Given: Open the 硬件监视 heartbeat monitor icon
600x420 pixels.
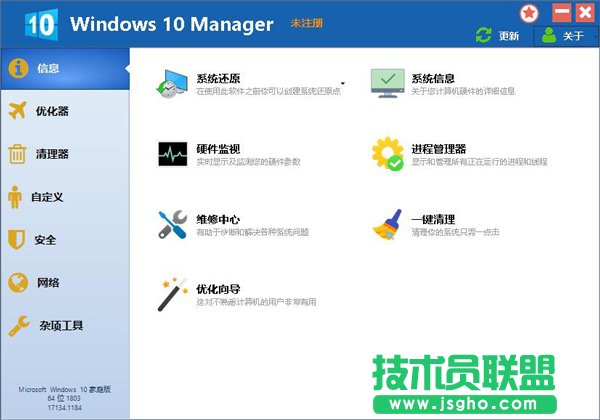Looking at the screenshot, I should [x=173, y=154].
